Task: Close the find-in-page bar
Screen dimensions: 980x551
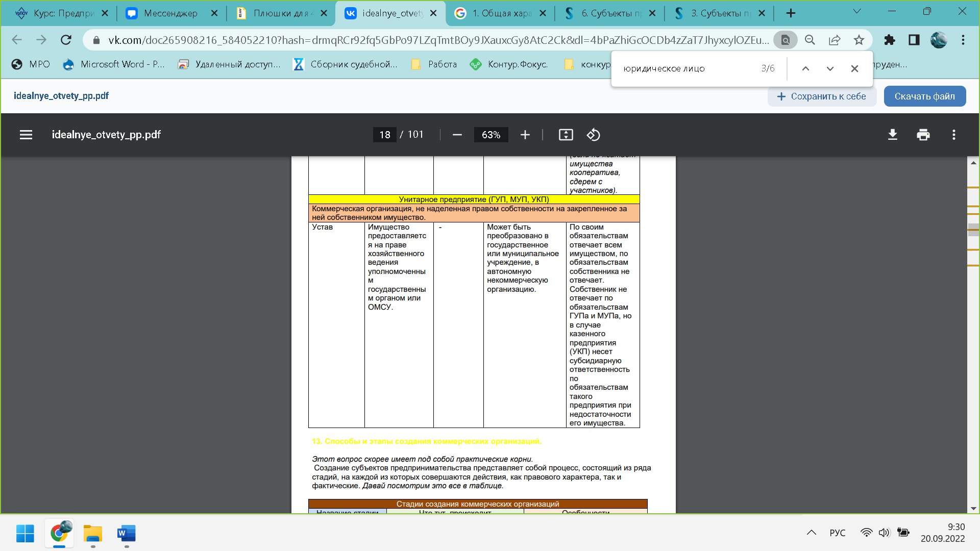Action: pyautogui.click(x=854, y=68)
